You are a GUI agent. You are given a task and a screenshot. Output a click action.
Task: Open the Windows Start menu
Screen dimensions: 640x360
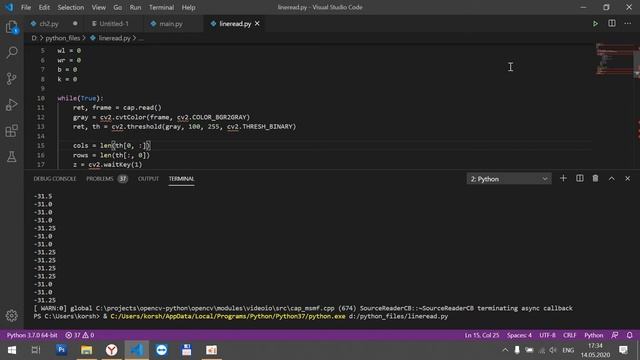[12, 350]
